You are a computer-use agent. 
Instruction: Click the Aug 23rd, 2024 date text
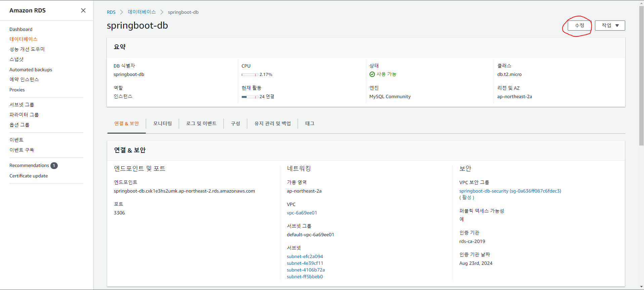coord(476,263)
